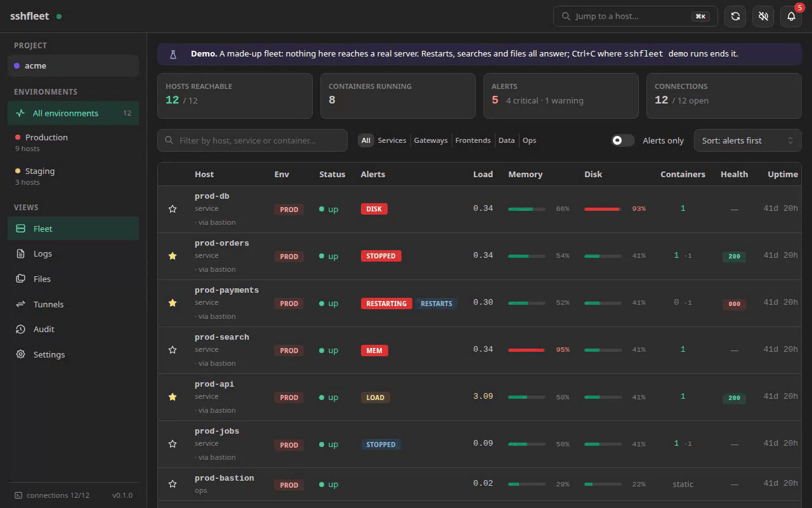Filter hosts by Gateways tab
This screenshot has height=508, width=812.
[431, 140]
